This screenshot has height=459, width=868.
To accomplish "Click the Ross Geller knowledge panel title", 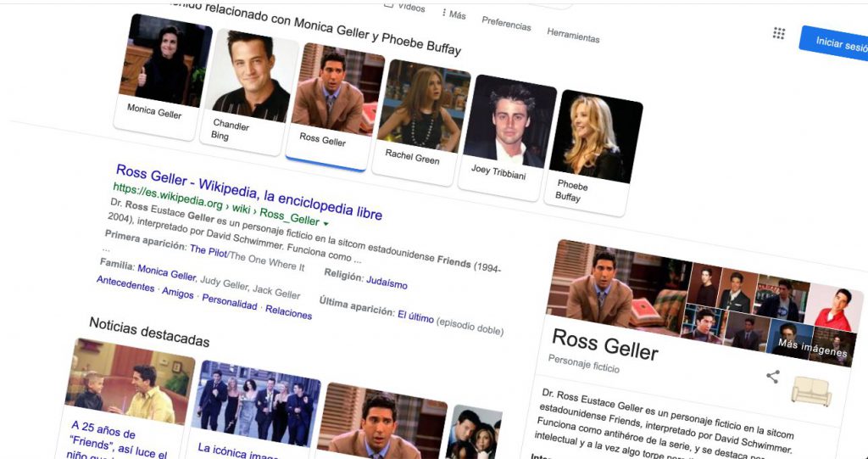I will [605, 344].
